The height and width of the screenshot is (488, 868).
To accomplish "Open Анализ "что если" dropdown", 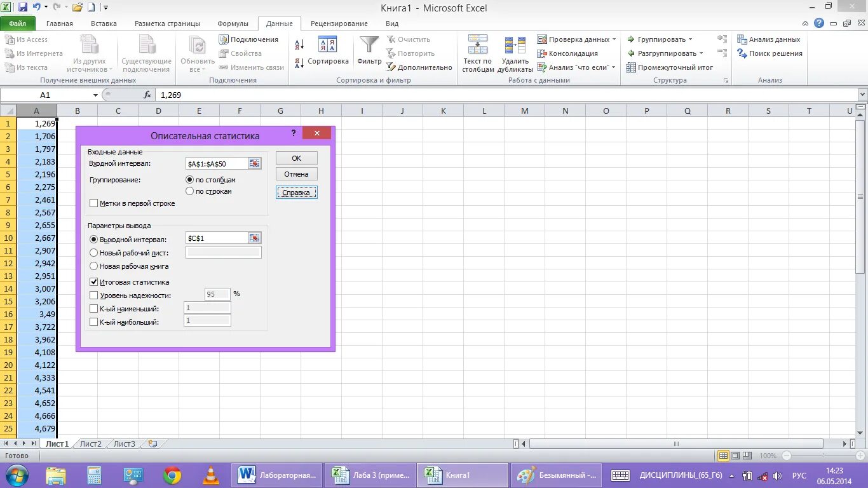I will click(x=613, y=67).
